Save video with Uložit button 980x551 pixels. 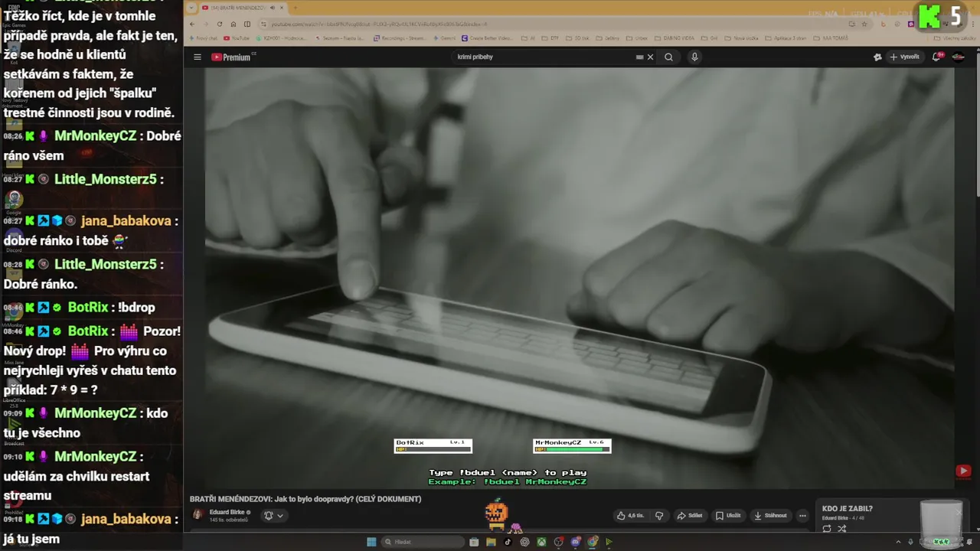click(x=728, y=516)
